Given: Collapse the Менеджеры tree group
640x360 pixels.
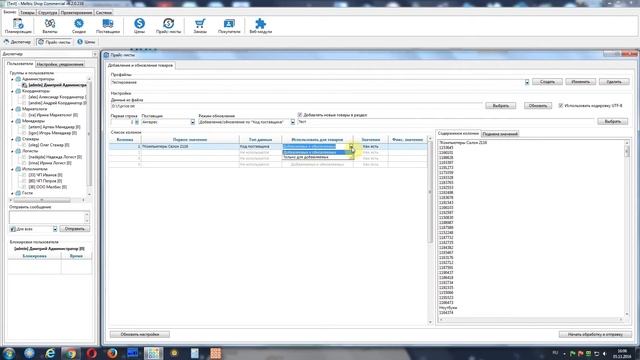Looking at the screenshot, I should pos(12,121).
